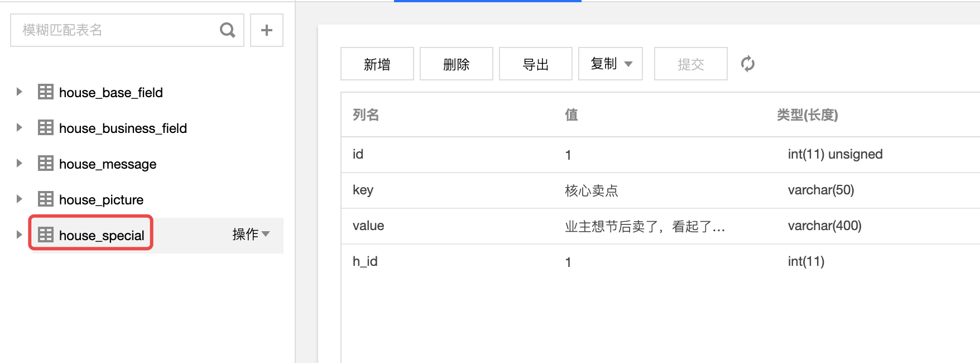Expand house_business_field tree arrow

pos(19,127)
